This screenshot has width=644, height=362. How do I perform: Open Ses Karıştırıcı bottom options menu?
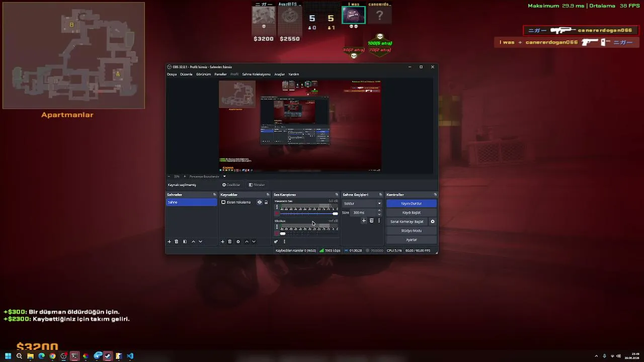[x=284, y=242]
